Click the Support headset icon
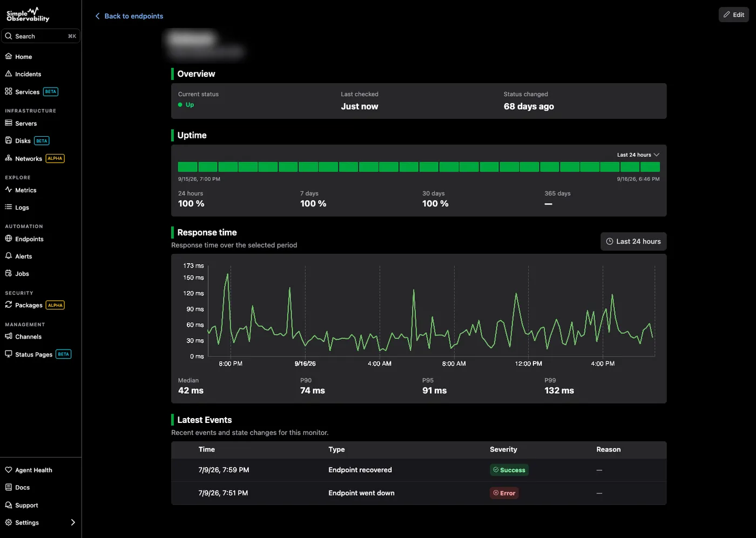 coord(9,505)
